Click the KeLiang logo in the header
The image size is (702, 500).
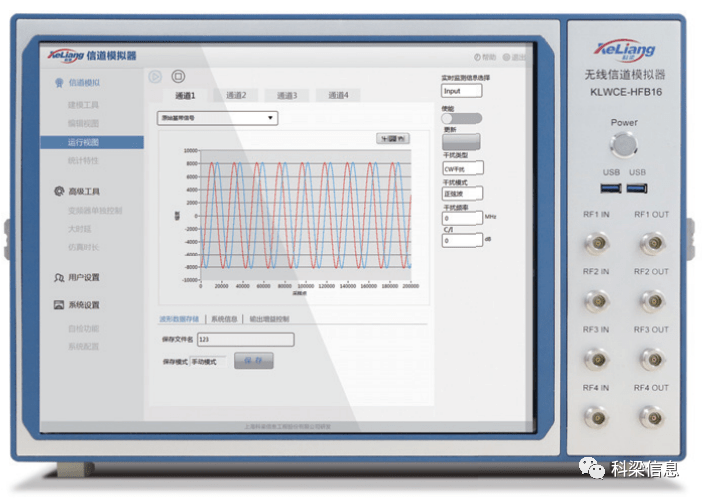[x=65, y=55]
